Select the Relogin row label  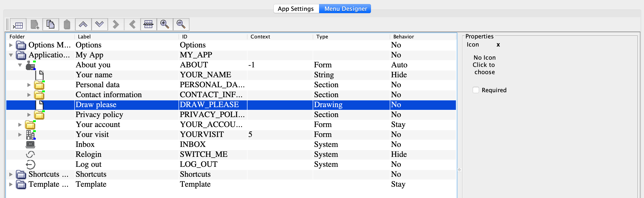click(89, 154)
